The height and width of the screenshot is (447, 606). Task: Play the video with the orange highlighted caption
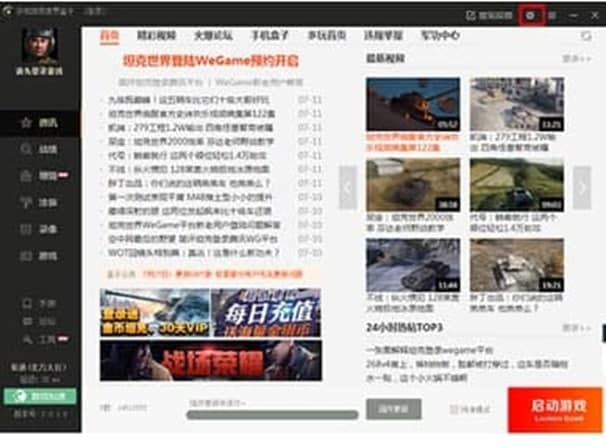pos(413,104)
